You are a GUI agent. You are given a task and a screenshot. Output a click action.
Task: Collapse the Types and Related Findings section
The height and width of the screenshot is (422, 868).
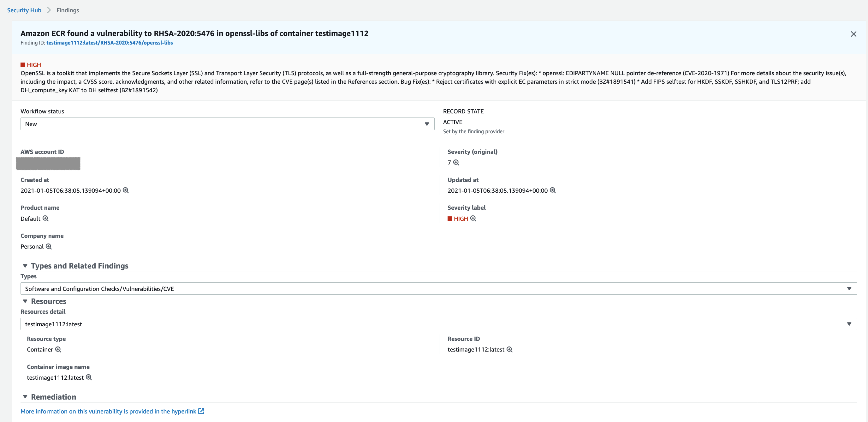pos(25,266)
